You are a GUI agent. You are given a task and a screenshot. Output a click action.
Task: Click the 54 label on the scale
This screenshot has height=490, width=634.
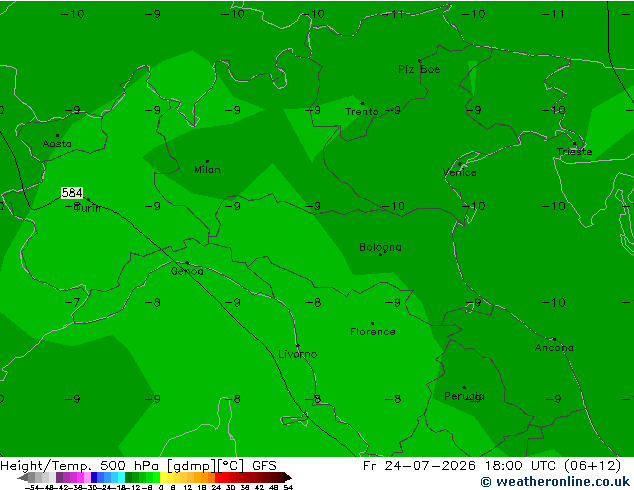tap(288, 487)
